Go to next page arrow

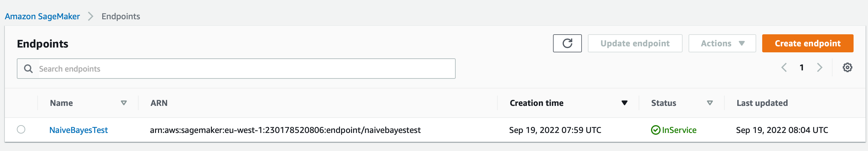tap(820, 67)
